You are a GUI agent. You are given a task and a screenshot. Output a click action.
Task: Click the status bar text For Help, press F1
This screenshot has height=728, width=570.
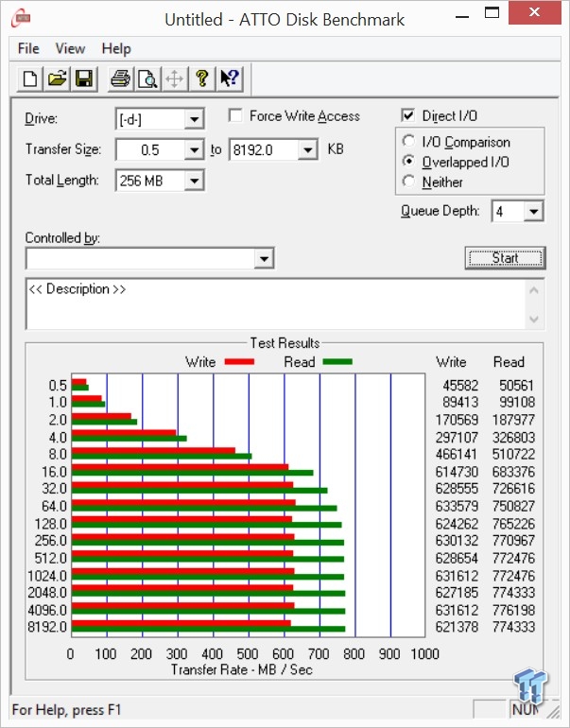(66, 709)
